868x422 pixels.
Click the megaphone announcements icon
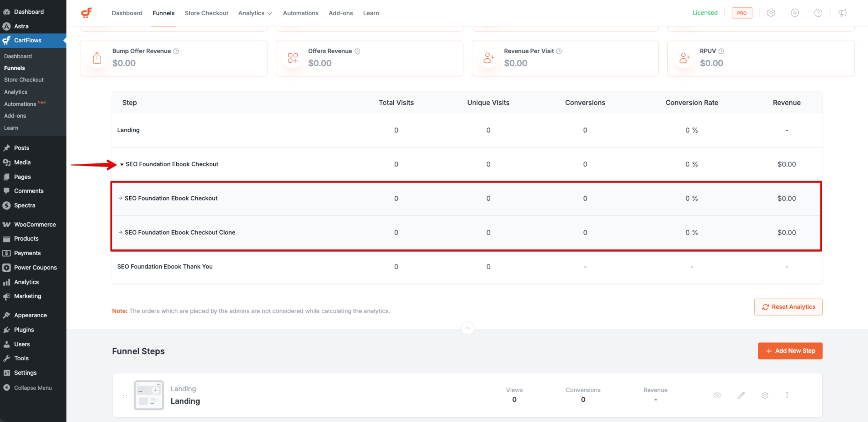(843, 13)
